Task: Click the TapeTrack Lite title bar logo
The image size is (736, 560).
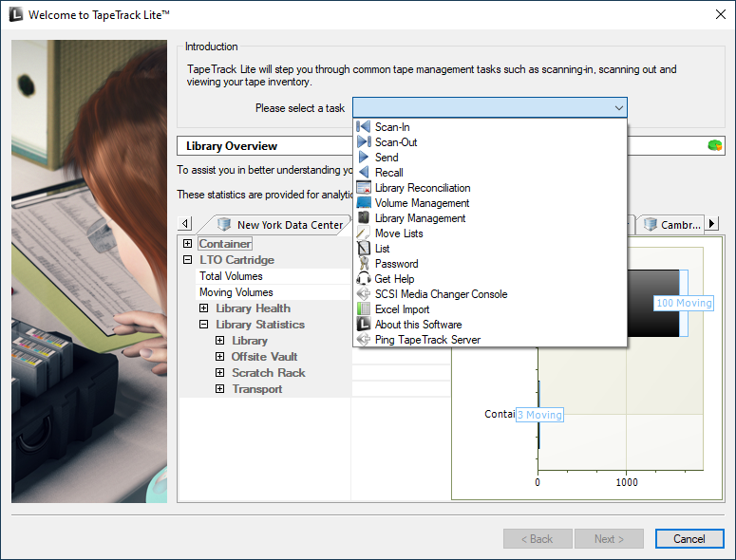Action: point(16,14)
